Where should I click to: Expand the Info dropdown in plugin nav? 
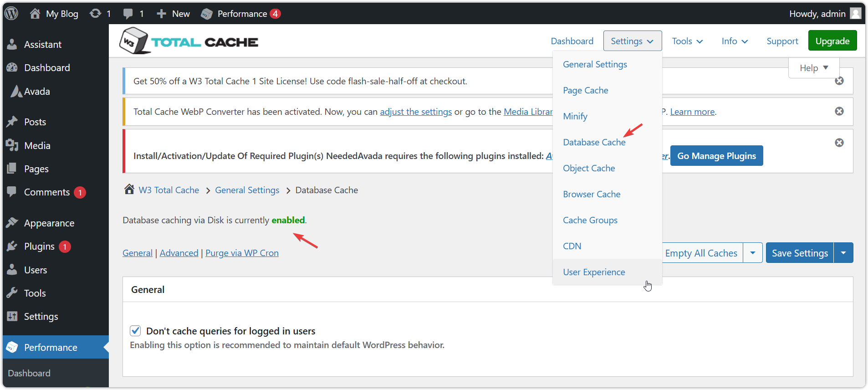735,41
